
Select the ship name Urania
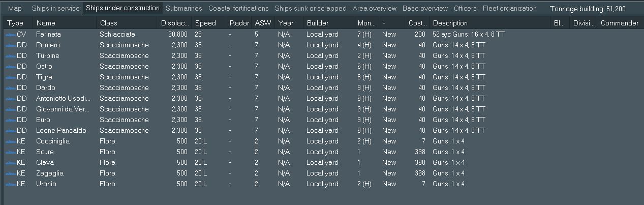pyautogui.click(x=46, y=184)
